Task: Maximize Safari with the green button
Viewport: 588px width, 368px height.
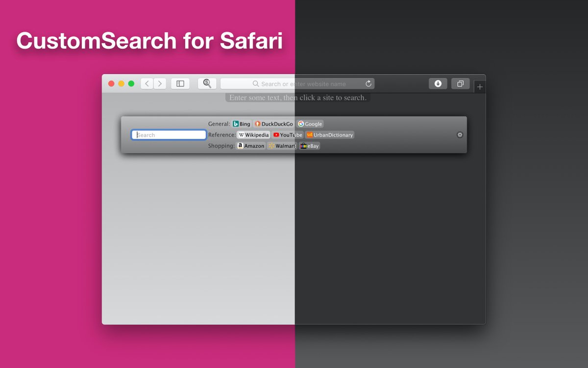Action: [131, 84]
